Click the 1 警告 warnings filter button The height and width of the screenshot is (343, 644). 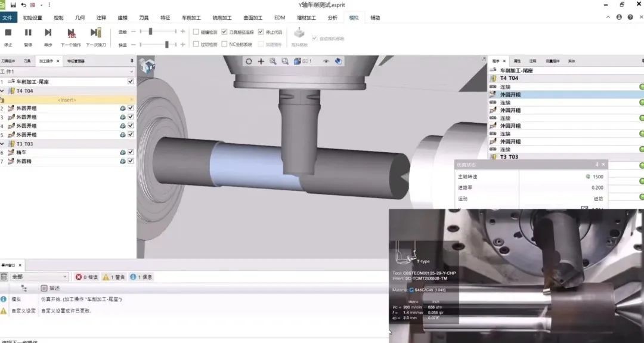(x=113, y=277)
